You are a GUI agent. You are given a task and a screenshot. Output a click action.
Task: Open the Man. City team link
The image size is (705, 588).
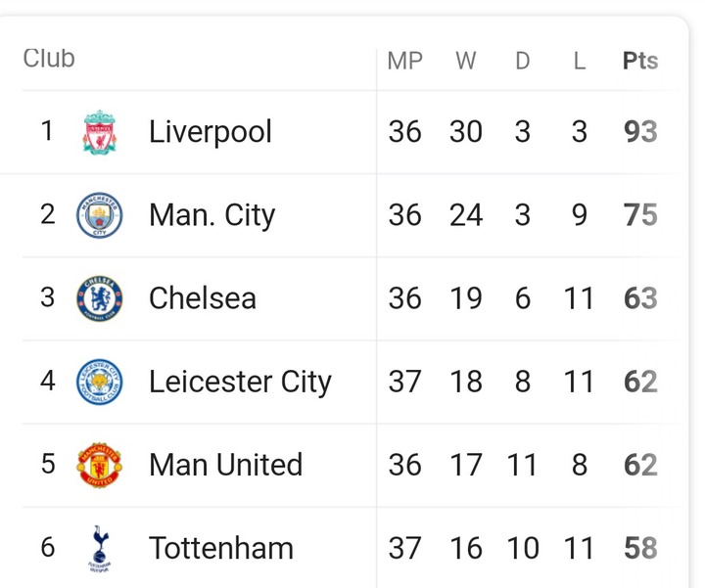[x=212, y=215]
